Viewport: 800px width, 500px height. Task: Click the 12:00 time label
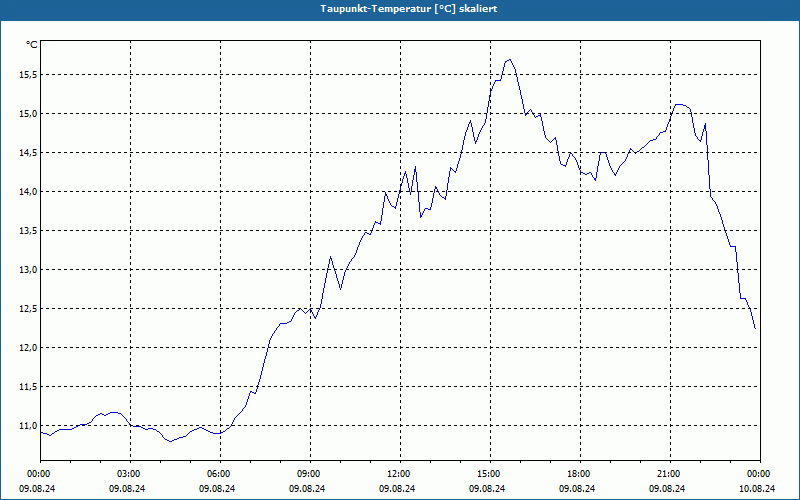click(x=400, y=474)
